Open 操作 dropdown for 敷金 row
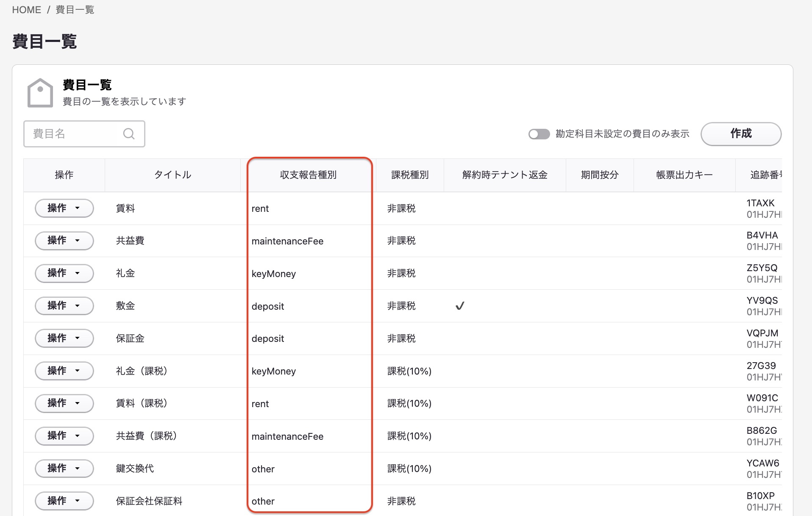Image resolution: width=812 pixels, height=516 pixels. [64, 305]
